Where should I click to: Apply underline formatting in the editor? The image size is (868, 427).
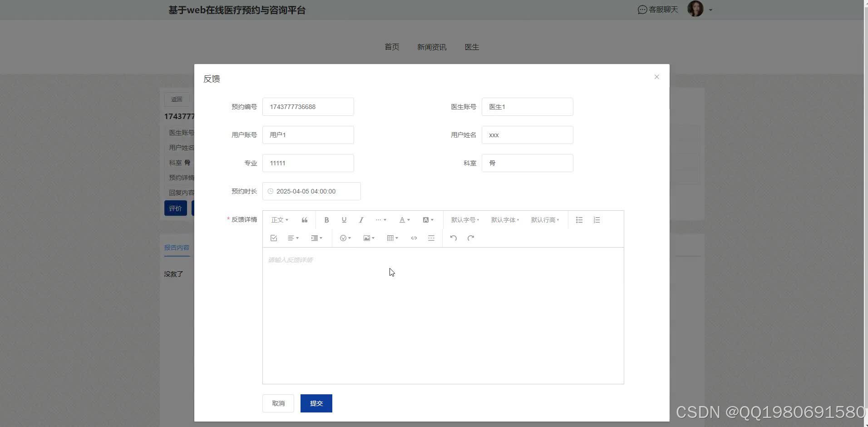pyautogui.click(x=344, y=220)
